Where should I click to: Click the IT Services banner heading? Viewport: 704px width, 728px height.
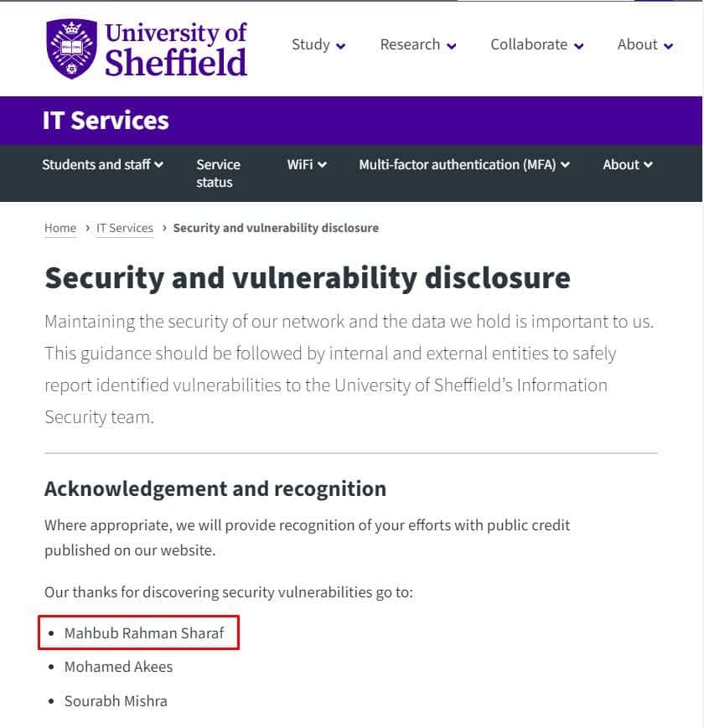click(x=106, y=121)
